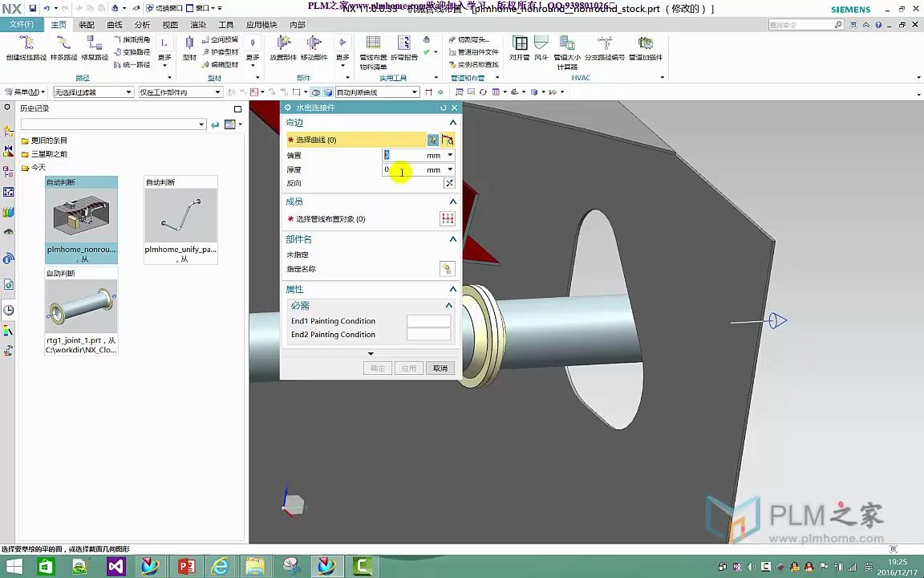Open 管线布置物料清单 tool
This screenshot has width=924, height=578.
coord(373,52)
